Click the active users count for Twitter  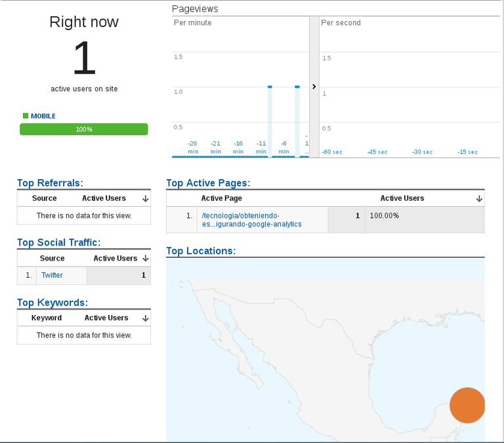143,275
